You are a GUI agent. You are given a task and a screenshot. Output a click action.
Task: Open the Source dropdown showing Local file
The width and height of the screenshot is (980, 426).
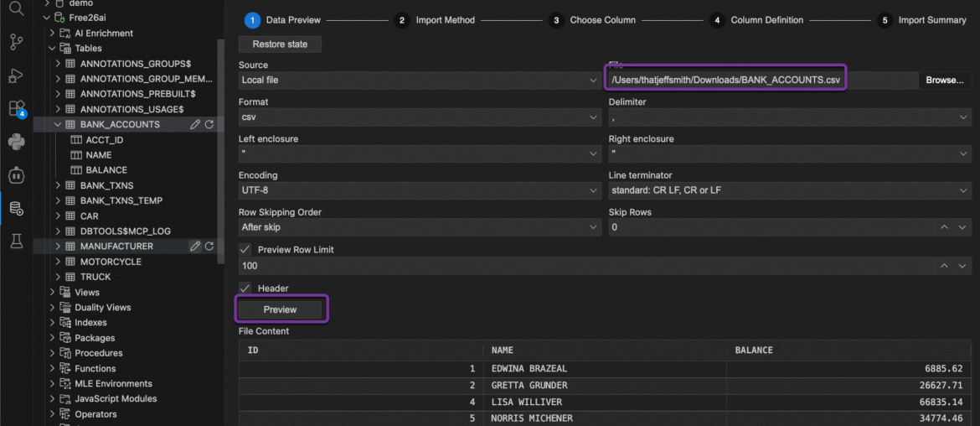click(x=419, y=81)
